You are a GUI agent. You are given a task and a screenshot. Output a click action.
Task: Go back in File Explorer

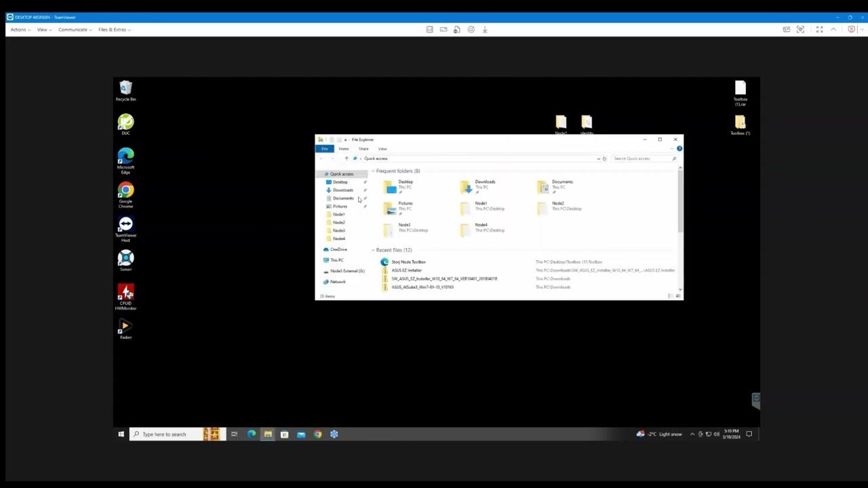point(321,159)
